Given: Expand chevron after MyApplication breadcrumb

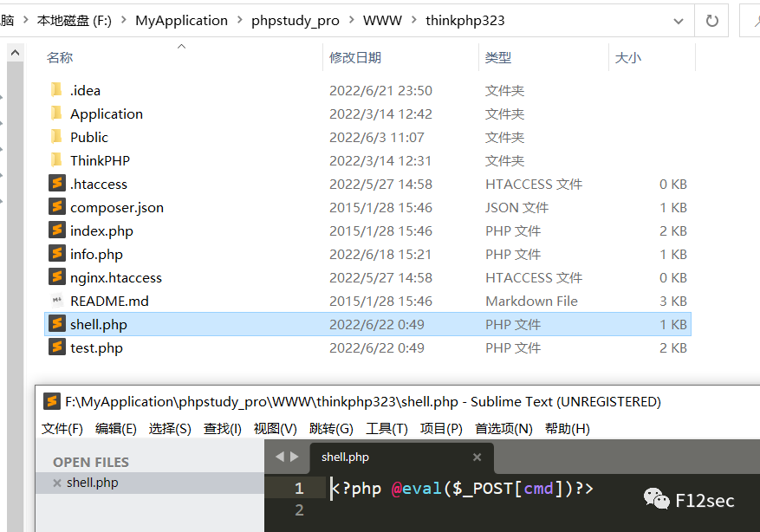Looking at the screenshot, I should pos(239,20).
